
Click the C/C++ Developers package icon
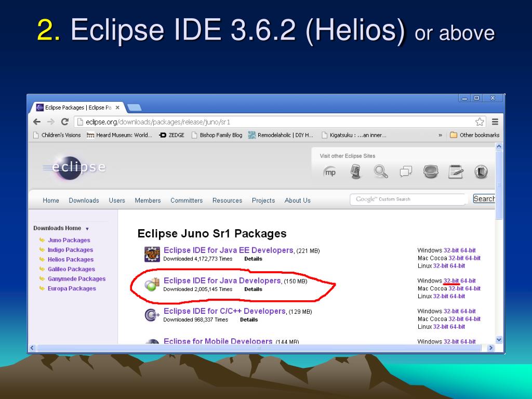[152, 315]
